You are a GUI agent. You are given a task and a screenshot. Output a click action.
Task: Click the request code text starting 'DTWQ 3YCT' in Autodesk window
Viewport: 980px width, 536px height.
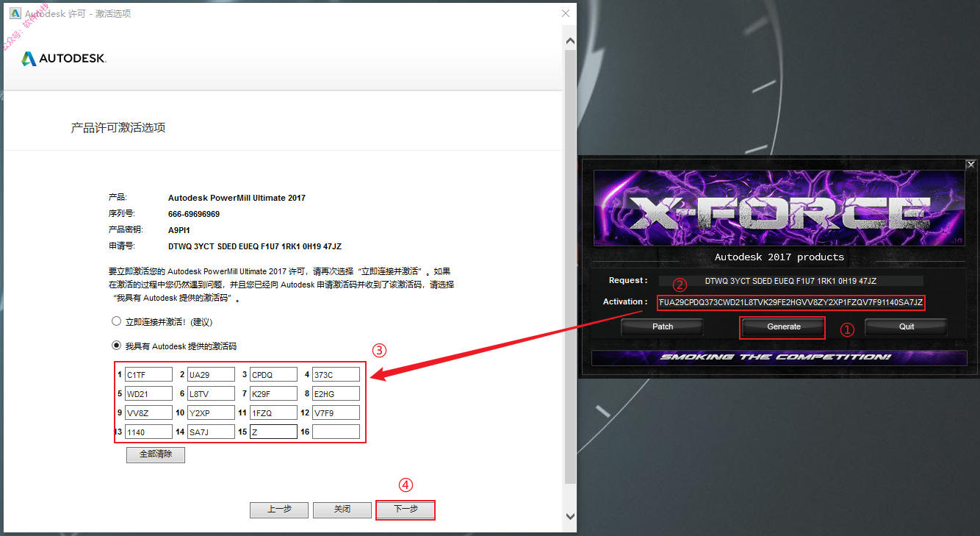click(x=255, y=246)
